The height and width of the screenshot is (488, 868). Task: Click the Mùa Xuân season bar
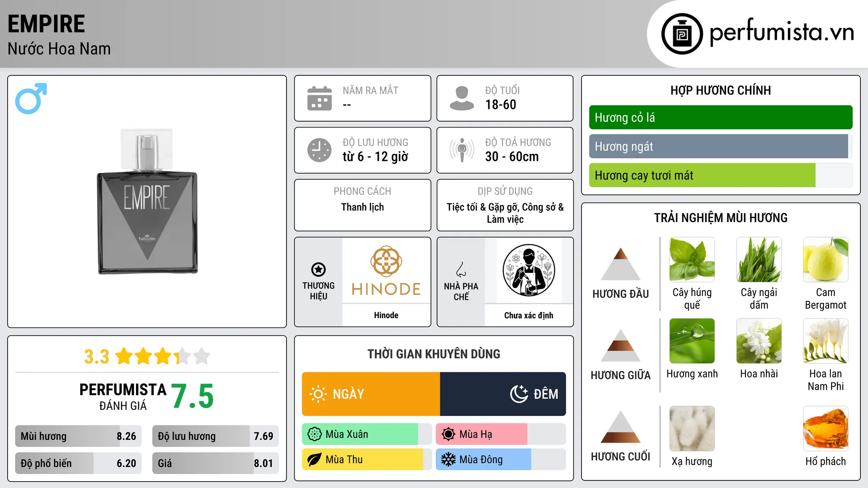(x=367, y=434)
